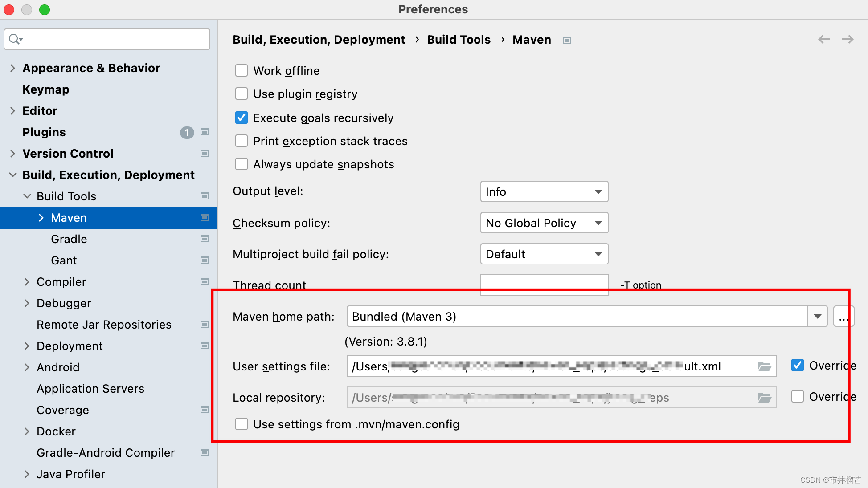Expand Android node
The height and width of the screenshot is (488, 868).
(x=27, y=367)
